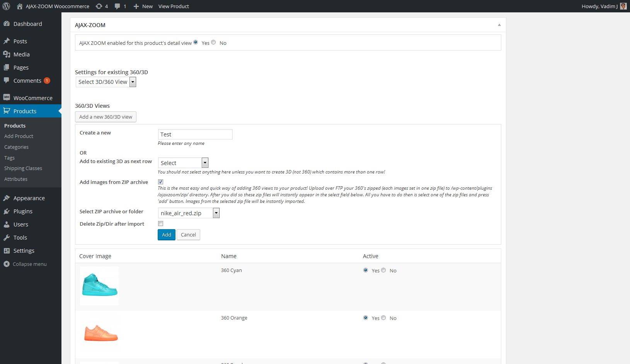The width and height of the screenshot is (630, 364).
Task: Click the AJAX-ZOOM panel title
Action: 90,25
